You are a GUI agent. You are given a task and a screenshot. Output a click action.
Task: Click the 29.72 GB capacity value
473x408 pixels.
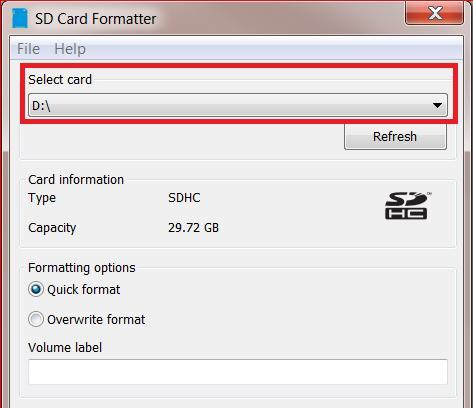click(x=193, y=228)
